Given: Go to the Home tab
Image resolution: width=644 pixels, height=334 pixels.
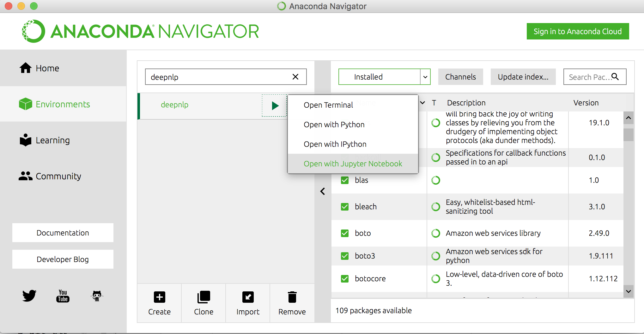Looking at the screenshot, I should (63, 68).
